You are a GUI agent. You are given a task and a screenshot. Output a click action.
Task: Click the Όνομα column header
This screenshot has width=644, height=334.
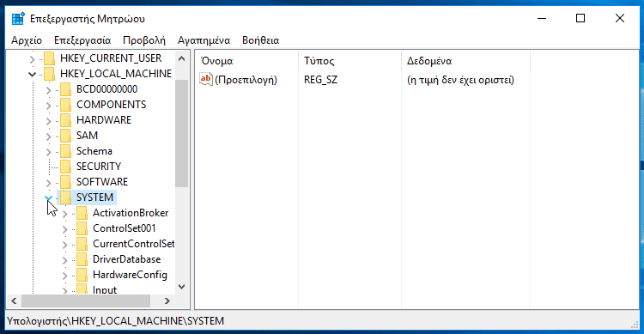[x=246, y=61]
